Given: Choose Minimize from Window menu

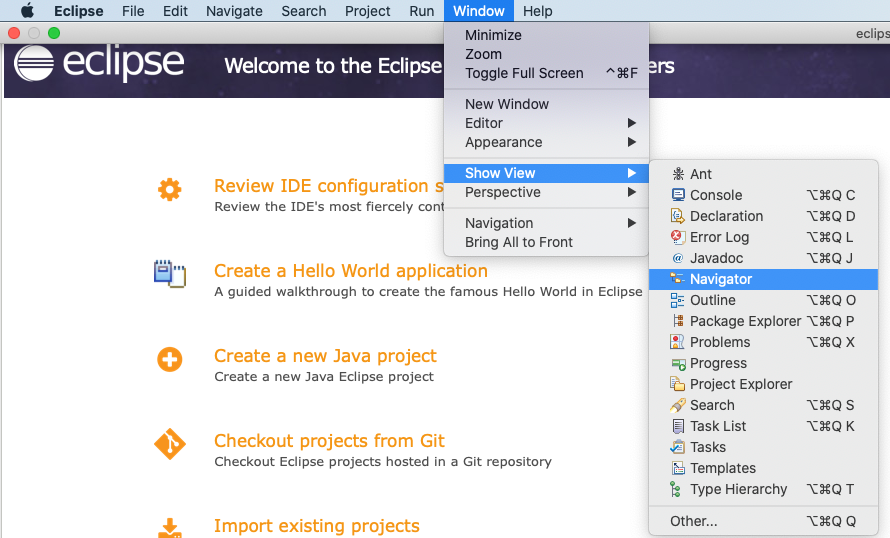Looking at the screenshot, I should [546, 35].
